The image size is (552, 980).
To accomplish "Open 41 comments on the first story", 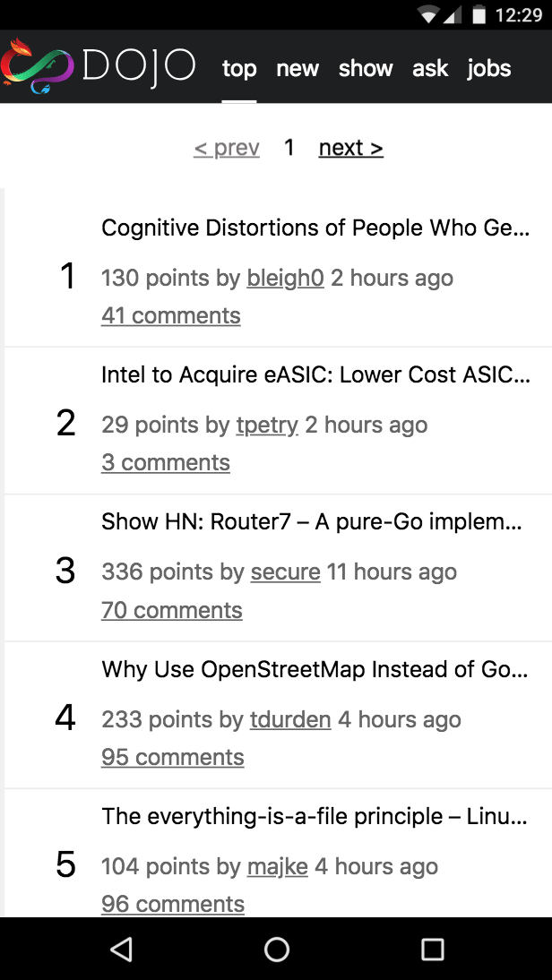I will (x=170, y=315).
